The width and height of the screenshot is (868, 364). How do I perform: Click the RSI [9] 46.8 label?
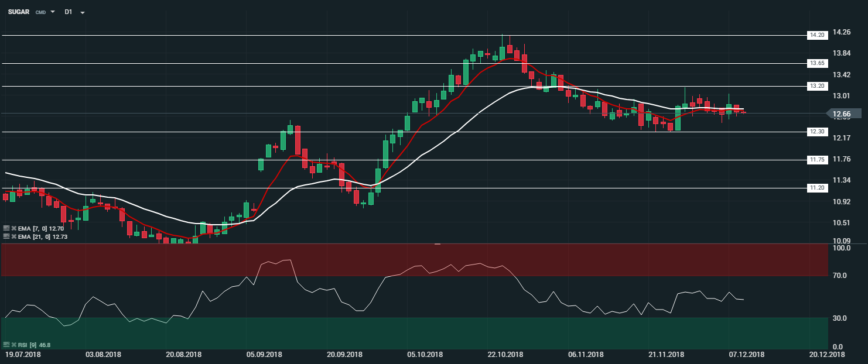[35, 345]
